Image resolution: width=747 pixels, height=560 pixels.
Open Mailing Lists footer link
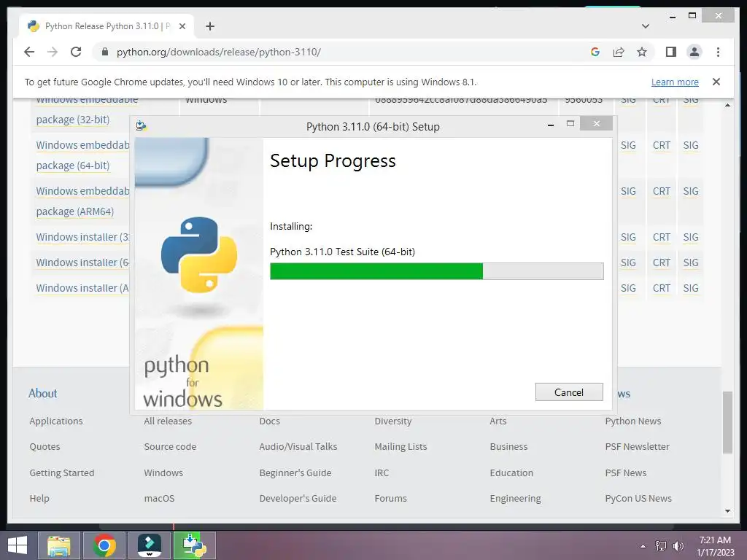[400, 447]
